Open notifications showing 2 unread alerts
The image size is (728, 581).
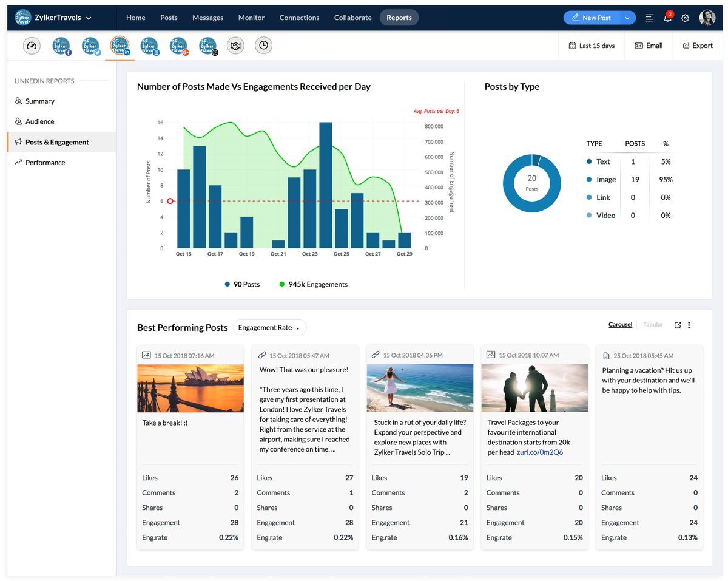(667, 18)
